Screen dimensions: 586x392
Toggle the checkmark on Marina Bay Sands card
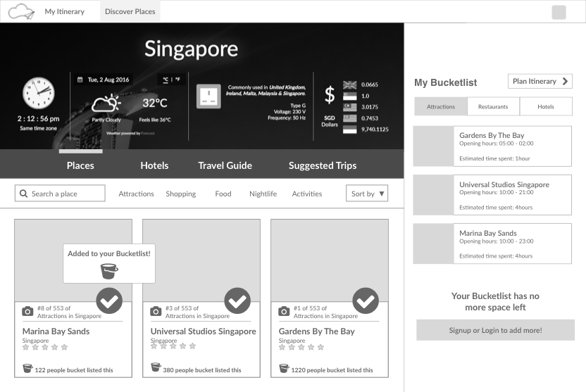(x=109, y=301)
